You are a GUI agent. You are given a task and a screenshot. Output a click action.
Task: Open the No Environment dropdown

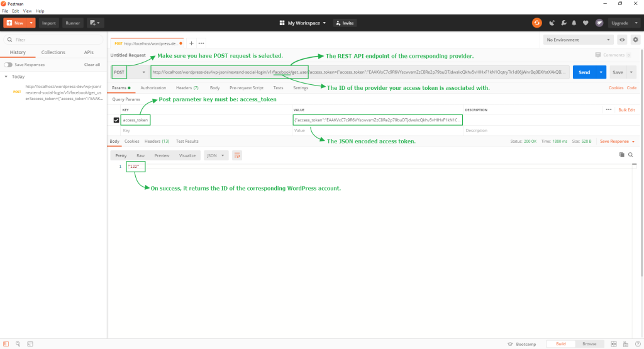[579, 40]
